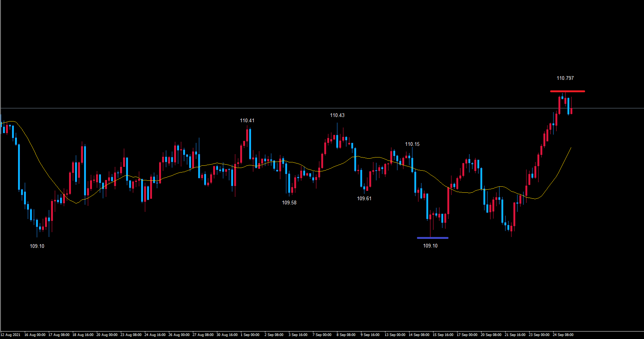
Task: Click the 110.41 peak price label
Action: pos(247,121)
